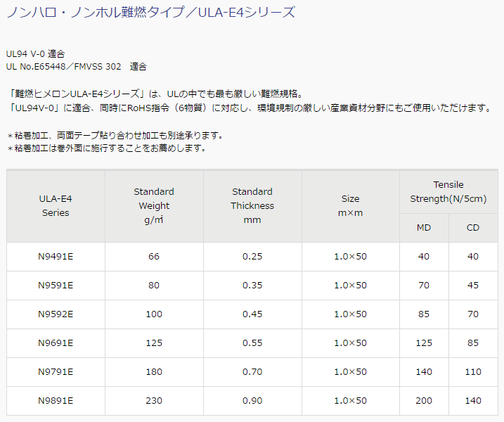Select the N9591E product code cell
This screenshot has height=422, width=504.
[56, 286]
